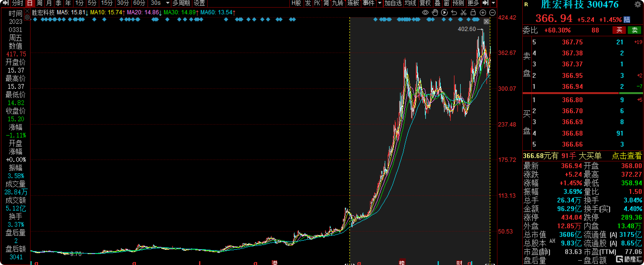This screenshot has height=265, width=644.
Task: Toggle 预测 forecast feature
Action: tap(458, 3)
